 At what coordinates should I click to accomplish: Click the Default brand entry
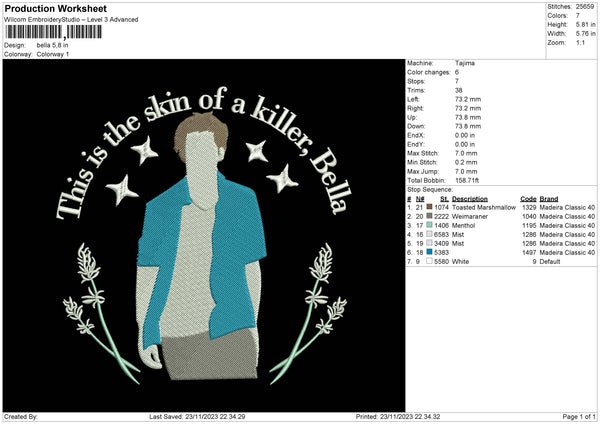pyautogui.click(x=550, y=261)
